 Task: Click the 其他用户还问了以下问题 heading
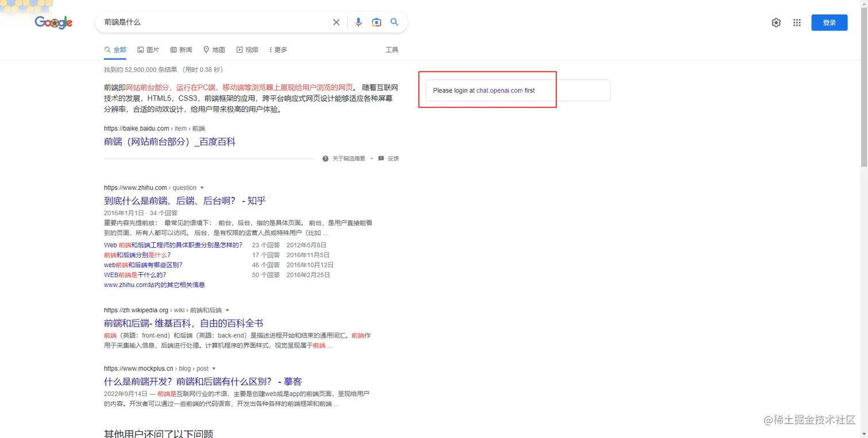[x=158, y=433]
